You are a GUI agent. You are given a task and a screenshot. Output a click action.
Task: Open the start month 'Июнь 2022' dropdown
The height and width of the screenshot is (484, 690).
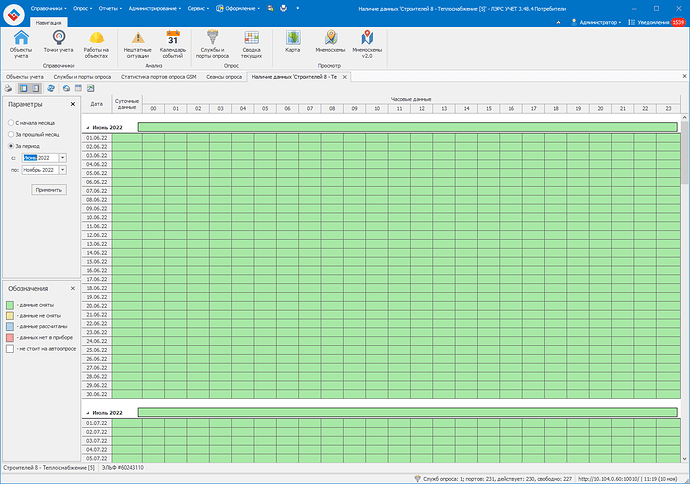(62, 158)
